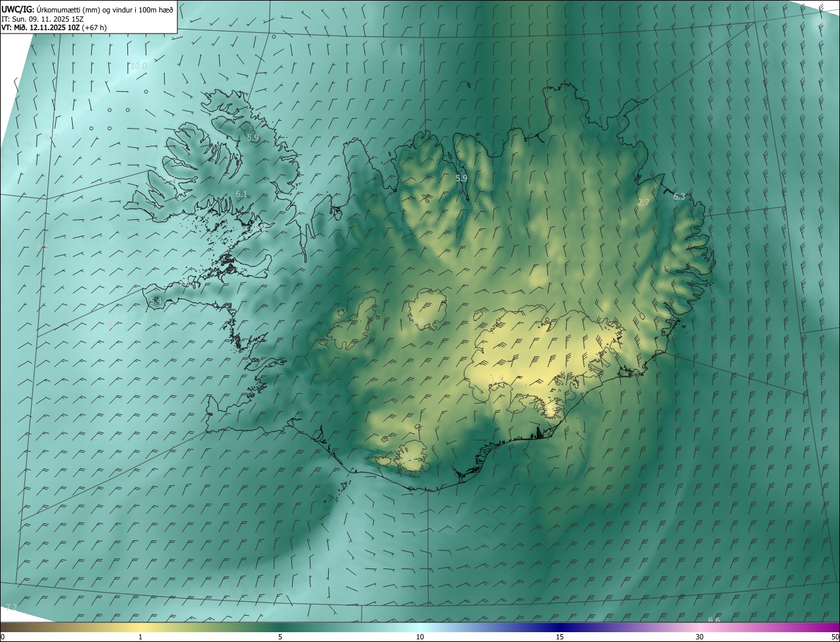Click the '0' tick on the color scale
This screenshot has height=642, width=840.
pyautogui.click(x=3, y=637)
